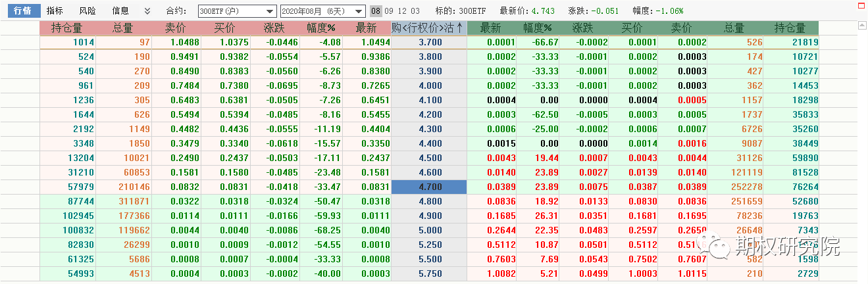
Task: Click call-side 最新 column header
Action: click(367, 28)
